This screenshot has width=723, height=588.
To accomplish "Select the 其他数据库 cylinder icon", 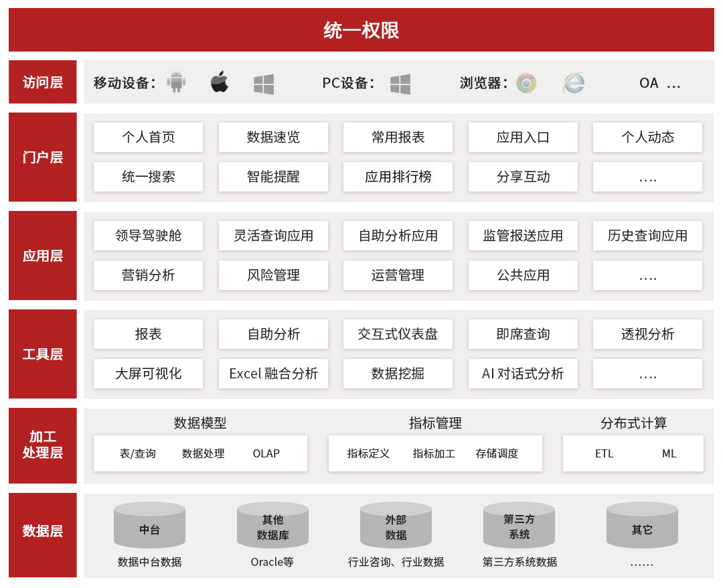I will coord(272,526).
